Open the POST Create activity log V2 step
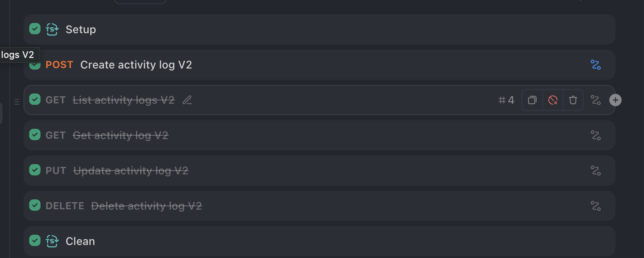Viewport: 644px width, 258px height. (x=319, y=65)
